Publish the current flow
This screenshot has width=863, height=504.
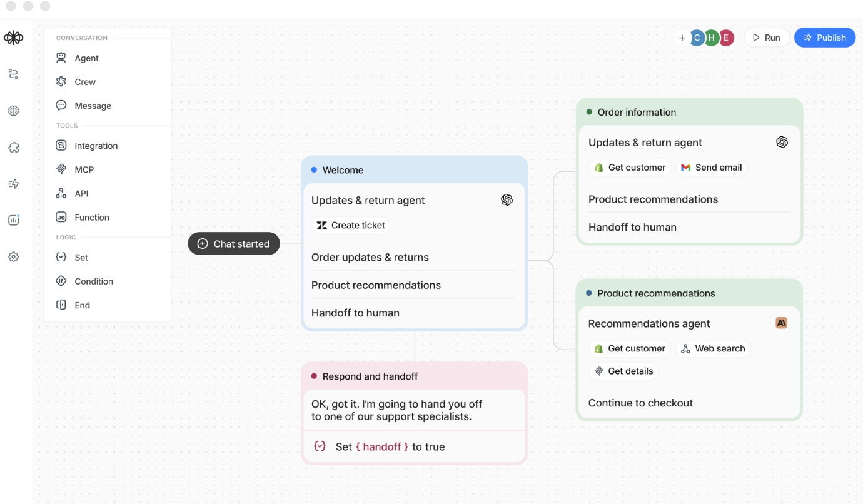[824, 37]
